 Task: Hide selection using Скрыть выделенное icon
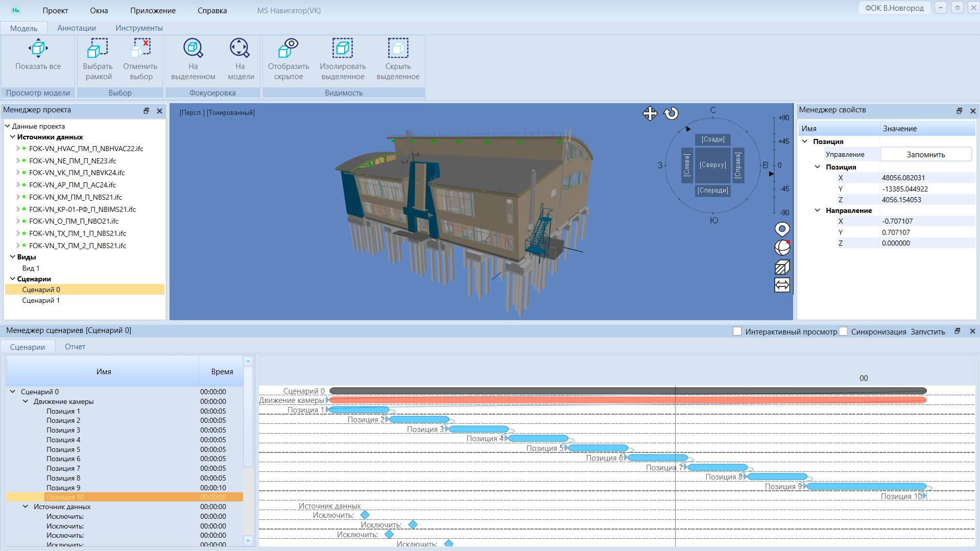click(x=398, y=49)
